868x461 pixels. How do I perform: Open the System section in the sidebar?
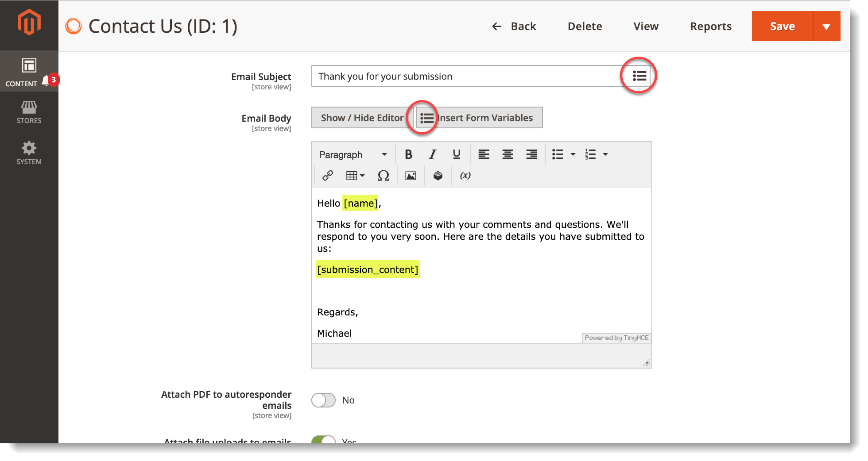pyautogui.click(x=29, y=152)
